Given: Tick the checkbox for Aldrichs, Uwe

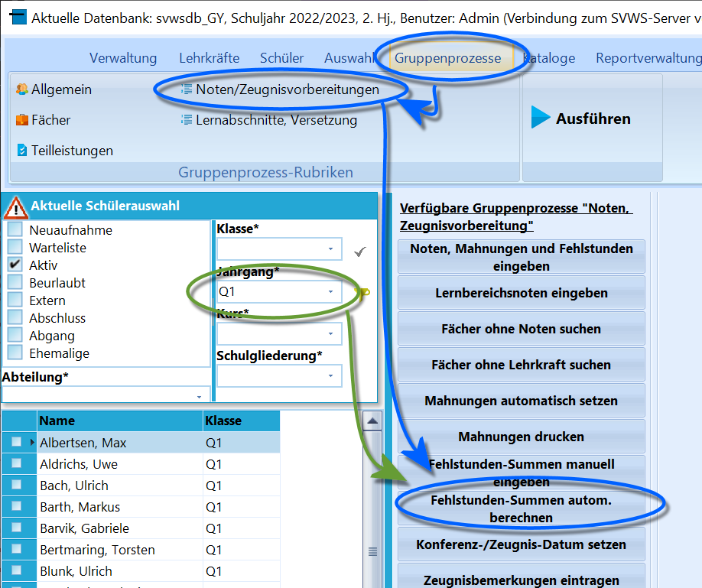Looking at the screenshot, I should [x=17, y=463].
